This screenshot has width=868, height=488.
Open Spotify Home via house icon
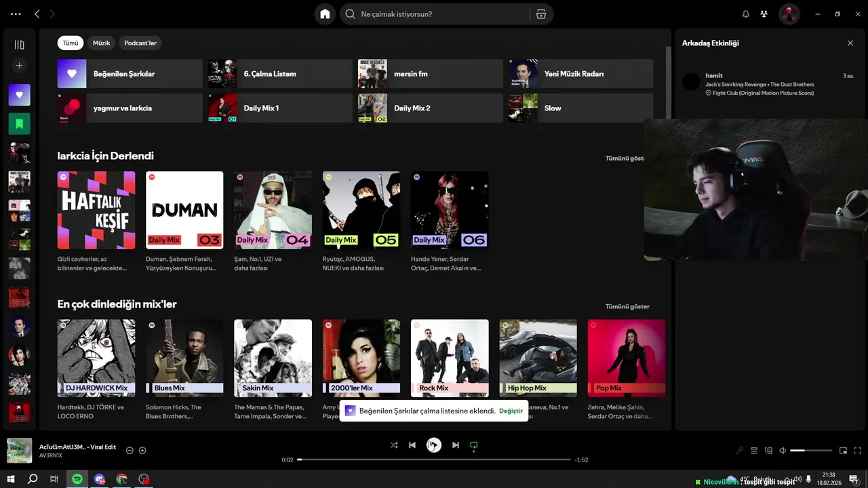(x=325, y=14)
